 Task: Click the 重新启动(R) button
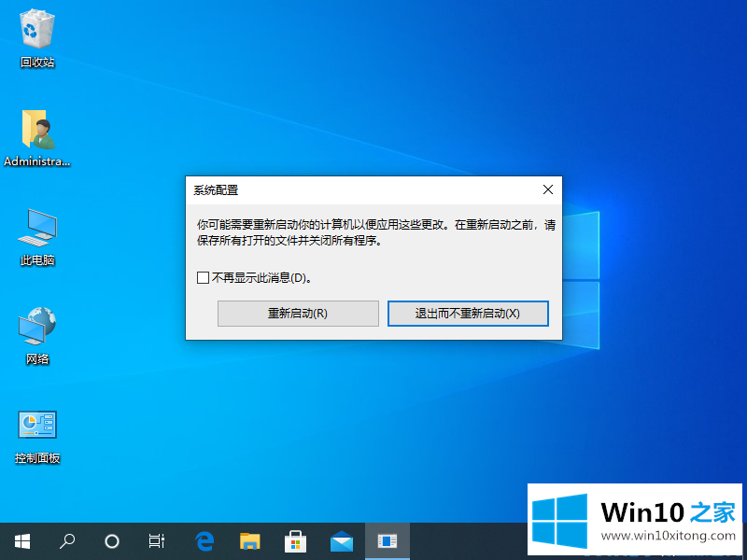(x=298, y=314)
